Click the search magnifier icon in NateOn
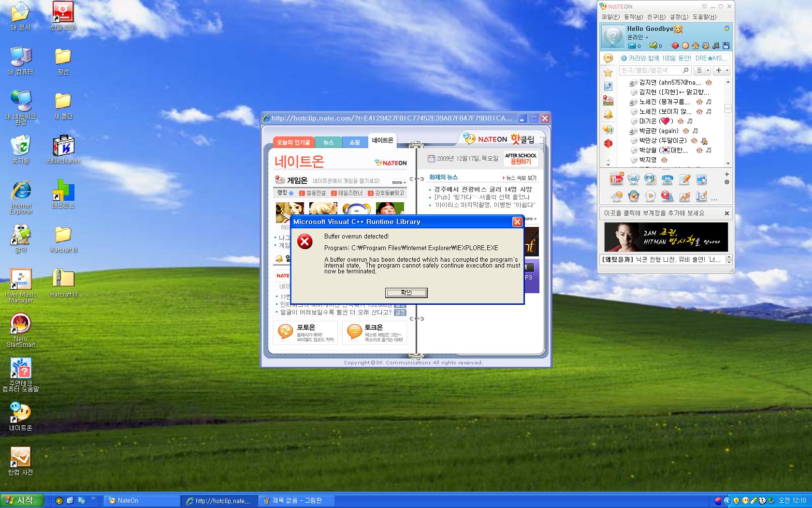Viewport: 812px width, 508px height. 685,71
